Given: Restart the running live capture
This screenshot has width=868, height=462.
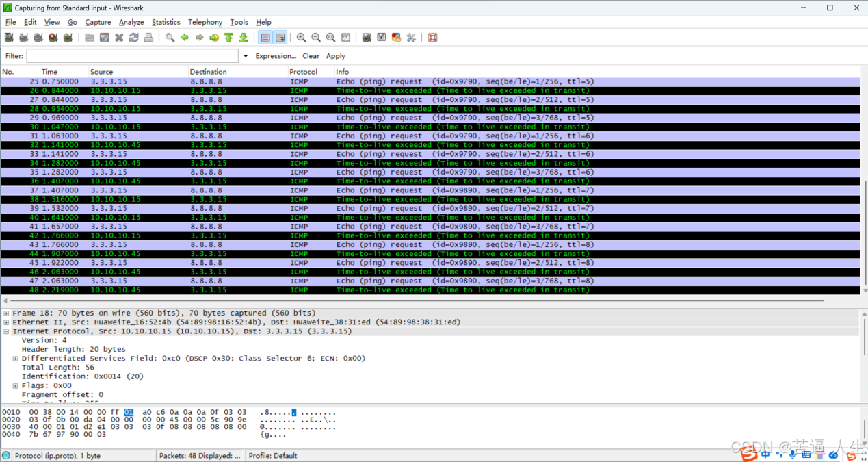Looking at the screenshot, I should [x=68, y=38].
